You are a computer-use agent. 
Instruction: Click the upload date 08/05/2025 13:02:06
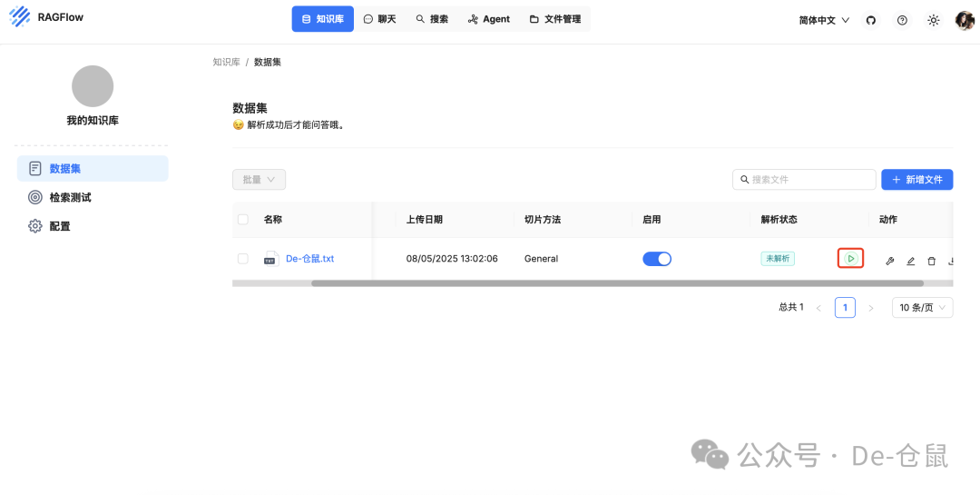point(452,259)
